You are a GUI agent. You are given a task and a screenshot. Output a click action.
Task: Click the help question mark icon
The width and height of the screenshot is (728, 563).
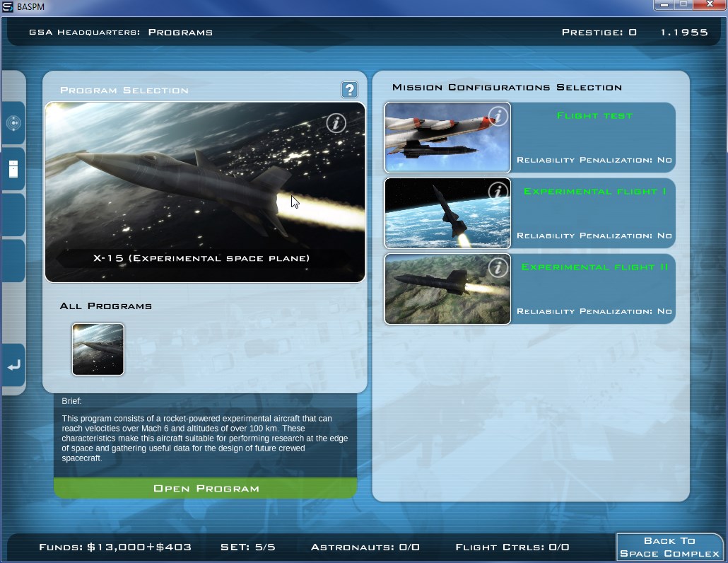pos(350,89)
